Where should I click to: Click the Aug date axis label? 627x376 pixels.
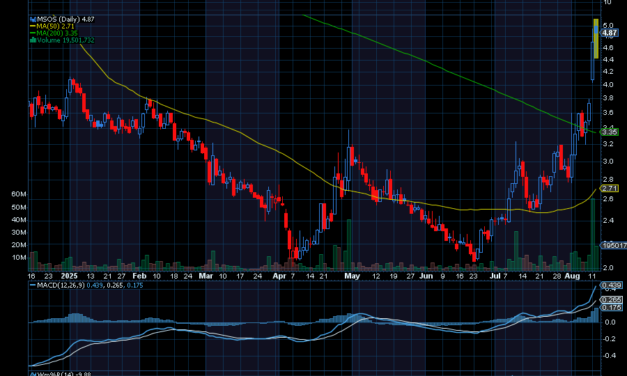[x=572, y=276]
